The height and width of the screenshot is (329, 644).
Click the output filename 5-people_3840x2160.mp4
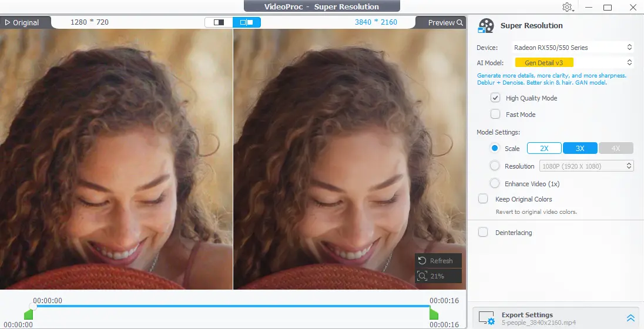pos(538,323)
